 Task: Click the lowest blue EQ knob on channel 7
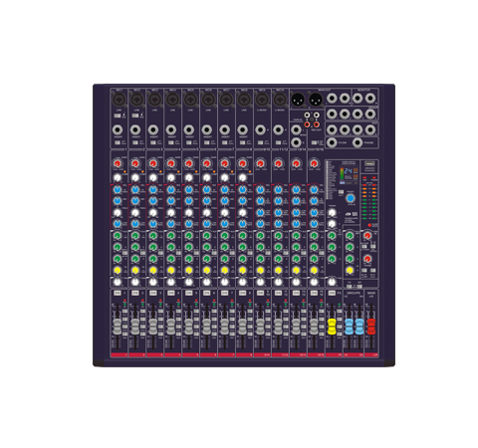pos(225,224)
